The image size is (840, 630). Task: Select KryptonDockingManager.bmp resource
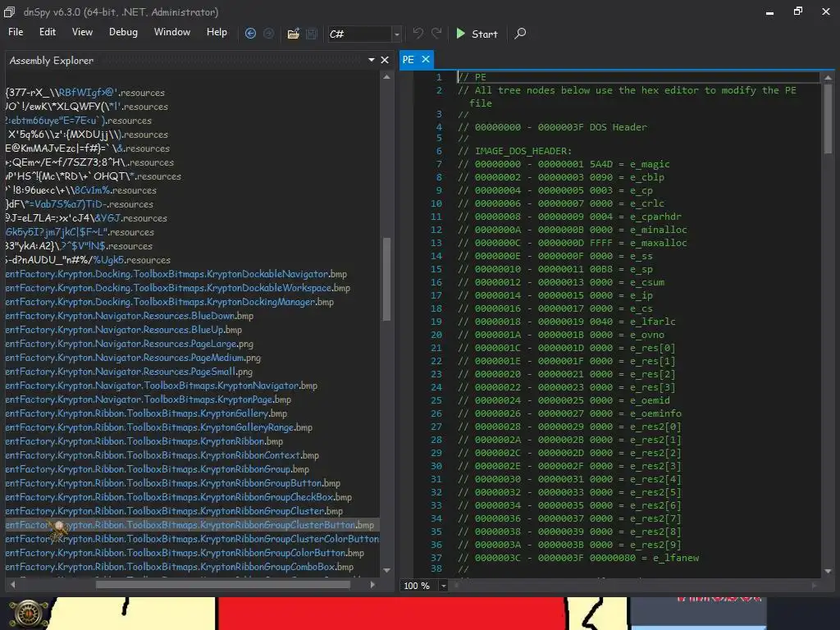[169, 302]
